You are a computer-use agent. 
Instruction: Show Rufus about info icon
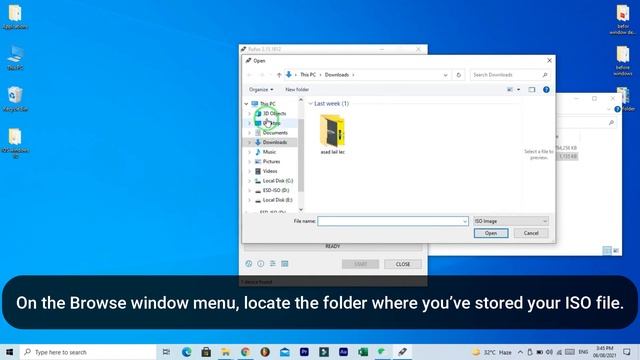(x=260, y=264)
